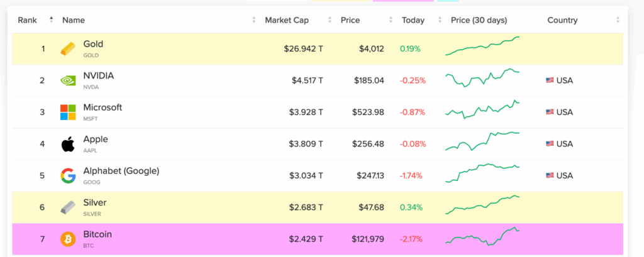Click the Gold bar icon
Viewport: 644px width, 257px height.
pos(68,49)
